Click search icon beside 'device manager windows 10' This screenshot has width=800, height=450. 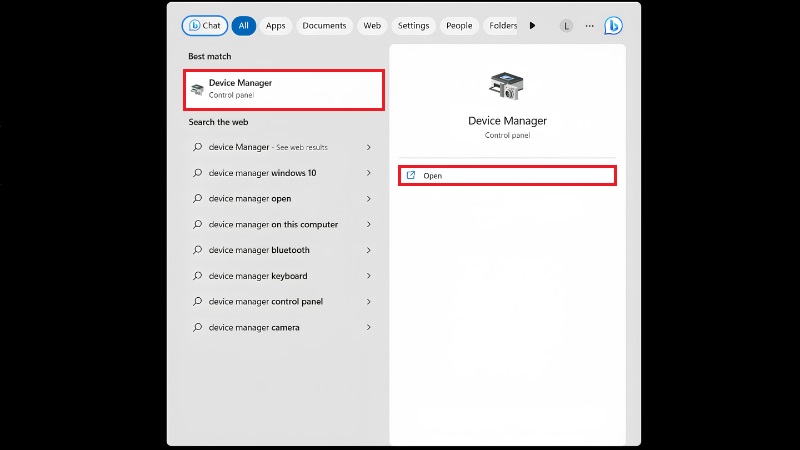197,173
